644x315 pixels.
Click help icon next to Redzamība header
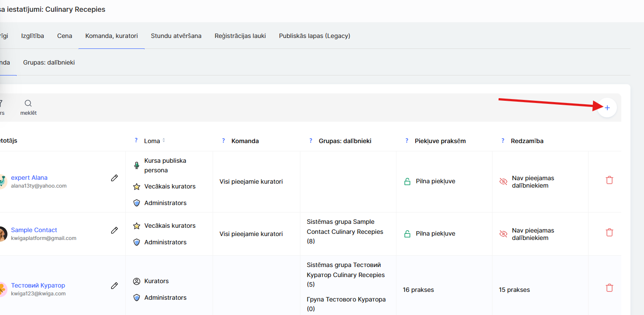pos(503,141)
